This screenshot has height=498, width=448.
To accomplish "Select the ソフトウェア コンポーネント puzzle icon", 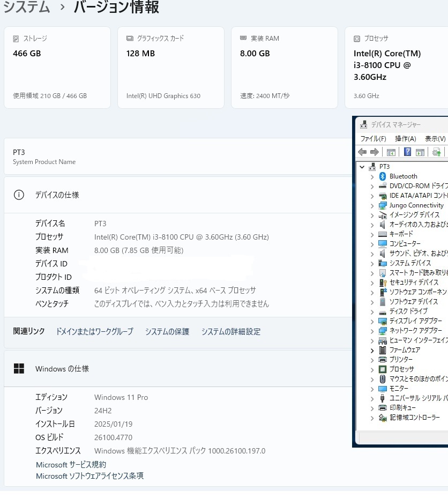I will tap(383, 292).
